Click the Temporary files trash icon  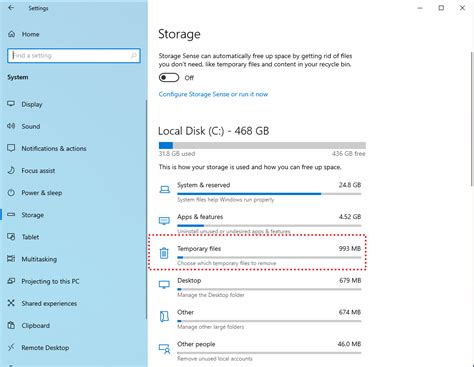164,253
